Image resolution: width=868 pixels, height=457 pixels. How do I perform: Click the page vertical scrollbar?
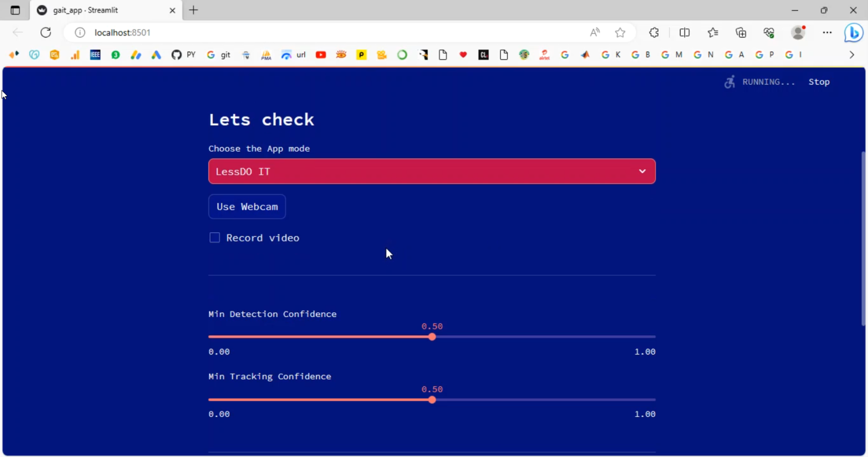click(863, 237)
